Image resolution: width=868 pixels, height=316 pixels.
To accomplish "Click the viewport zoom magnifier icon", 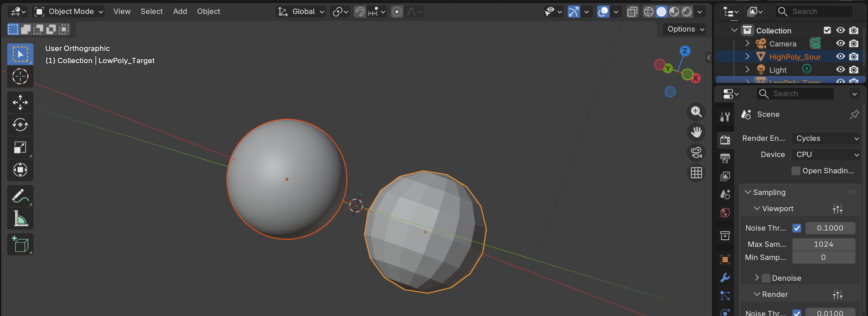I will point(696,112).
